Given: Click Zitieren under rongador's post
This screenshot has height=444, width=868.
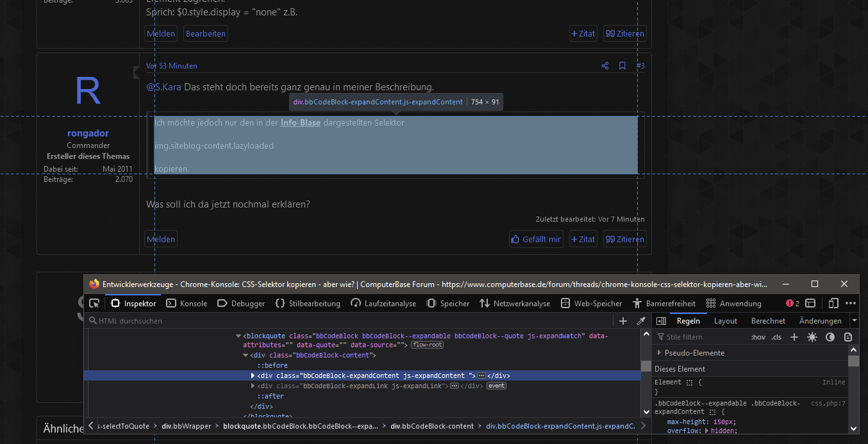Looking at the screenshot, I should point(625,239).
